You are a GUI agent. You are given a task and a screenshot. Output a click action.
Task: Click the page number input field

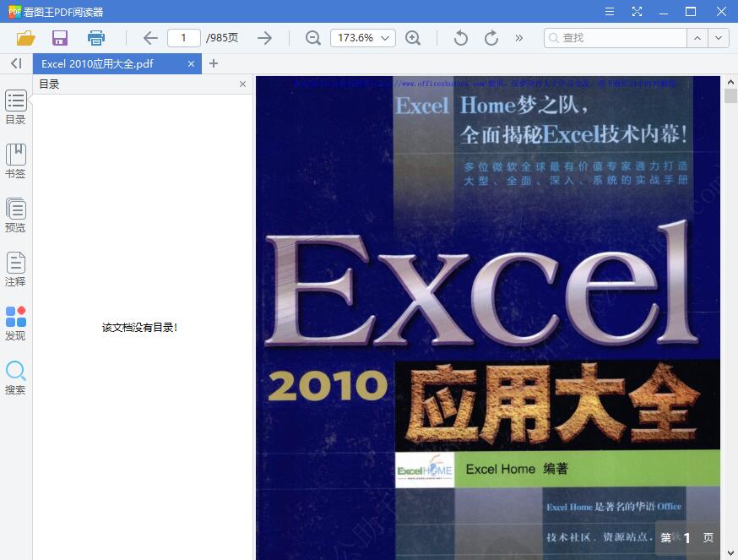pos(183,38)
